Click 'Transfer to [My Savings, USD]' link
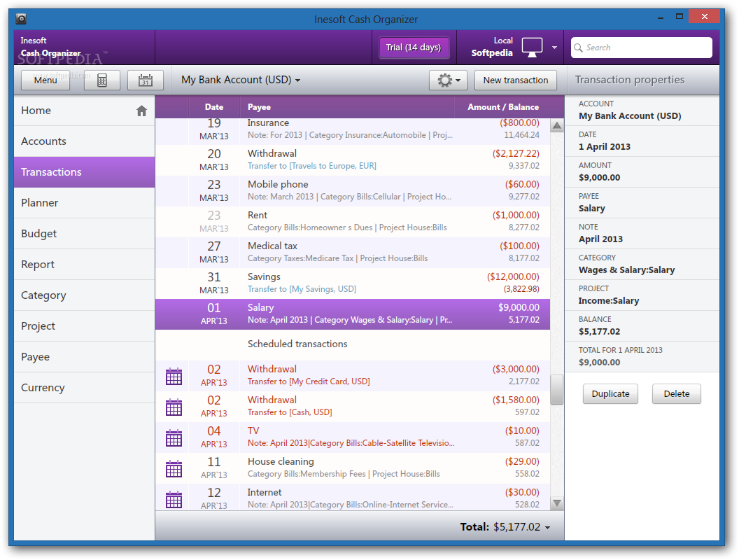This screenshot has width=739, height=560. (302, 289)
